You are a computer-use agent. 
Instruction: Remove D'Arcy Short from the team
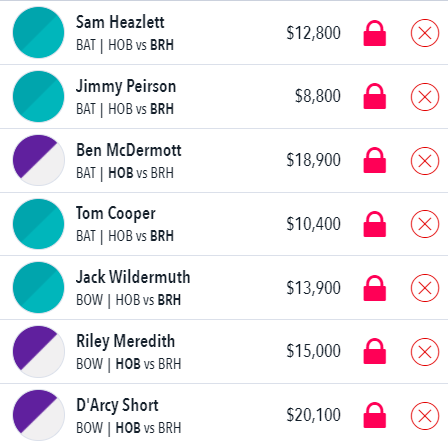pyautogui.click(x=425, y=416)
